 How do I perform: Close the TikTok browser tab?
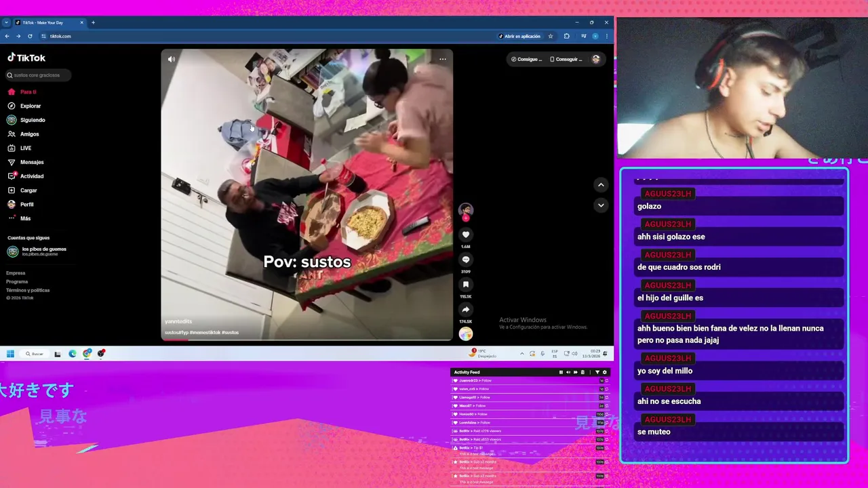(82, 22)
